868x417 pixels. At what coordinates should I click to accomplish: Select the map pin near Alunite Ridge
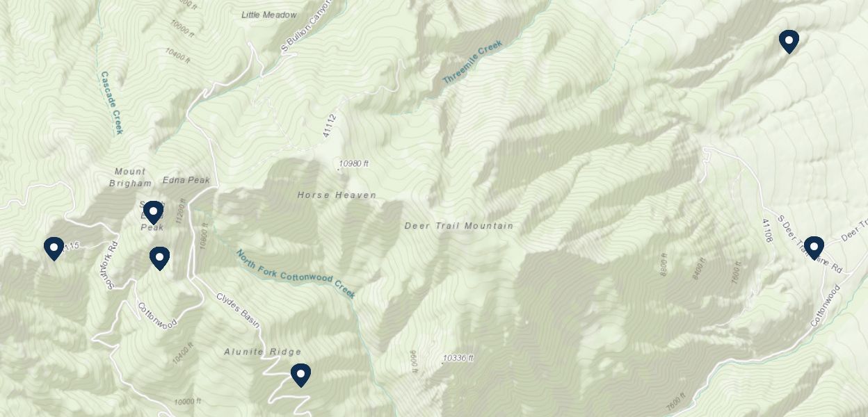(x=300, y=375)
